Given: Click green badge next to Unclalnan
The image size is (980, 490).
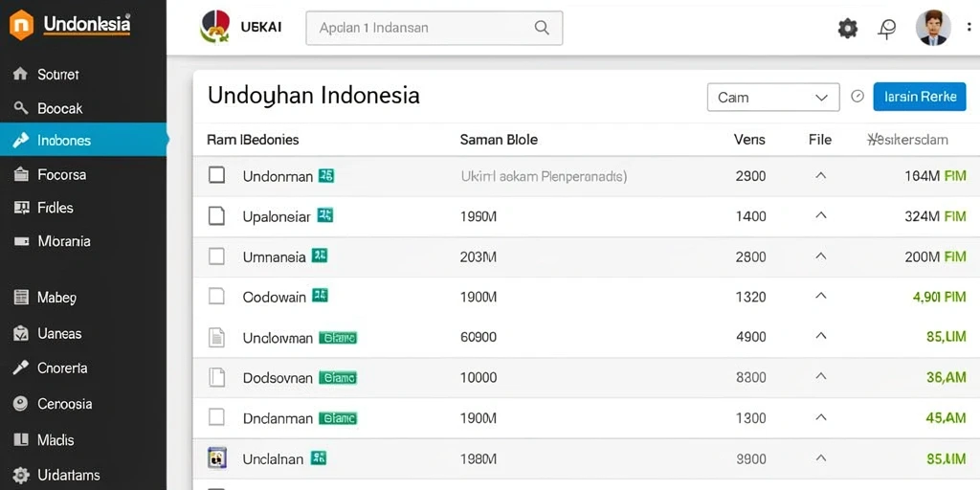Looking at the screenshot, I should [319, 458].
